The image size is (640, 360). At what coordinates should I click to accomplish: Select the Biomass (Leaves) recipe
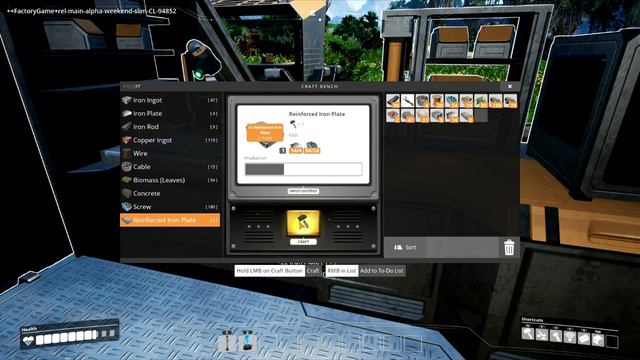coord(170,180)
